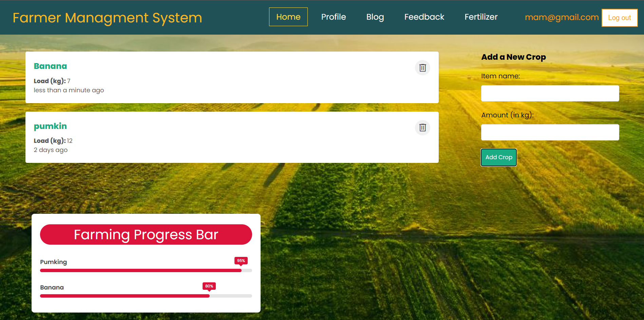Image resolution: width=644 pixels, height=320 pixels.
Task: Click the mam@gmail.com account email
Action: pyautogui.click(x=562, y=17)
